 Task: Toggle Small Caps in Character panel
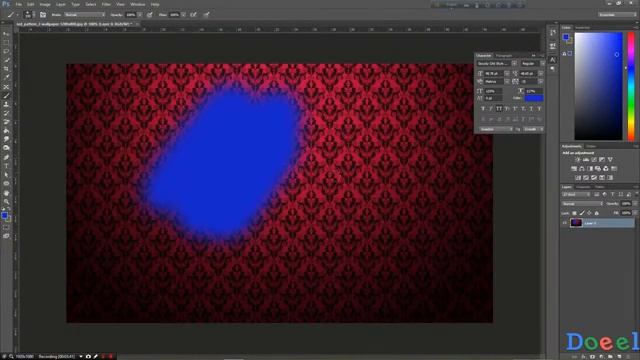(507, 109)
